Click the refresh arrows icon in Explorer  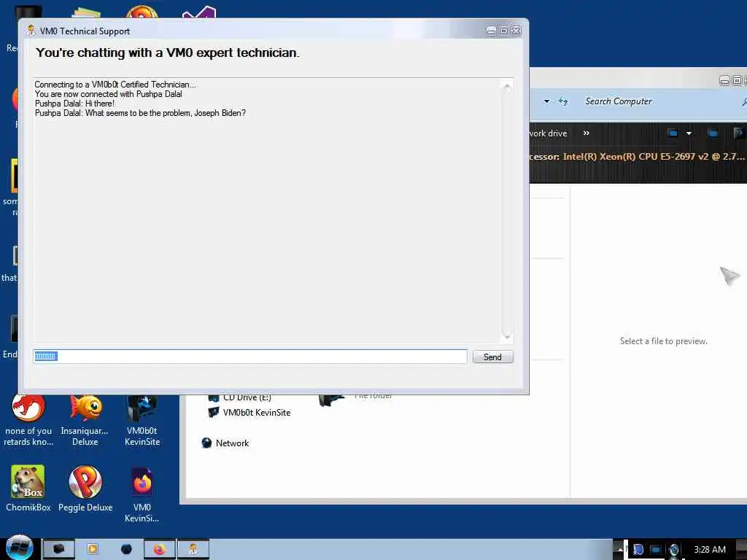click(563, 101)
